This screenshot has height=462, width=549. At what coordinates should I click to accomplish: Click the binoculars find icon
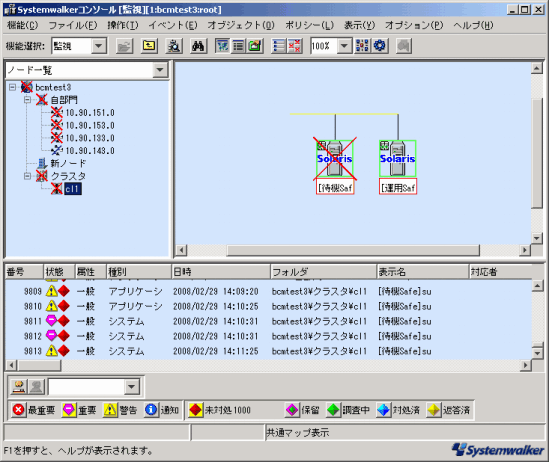coord(198,46)
